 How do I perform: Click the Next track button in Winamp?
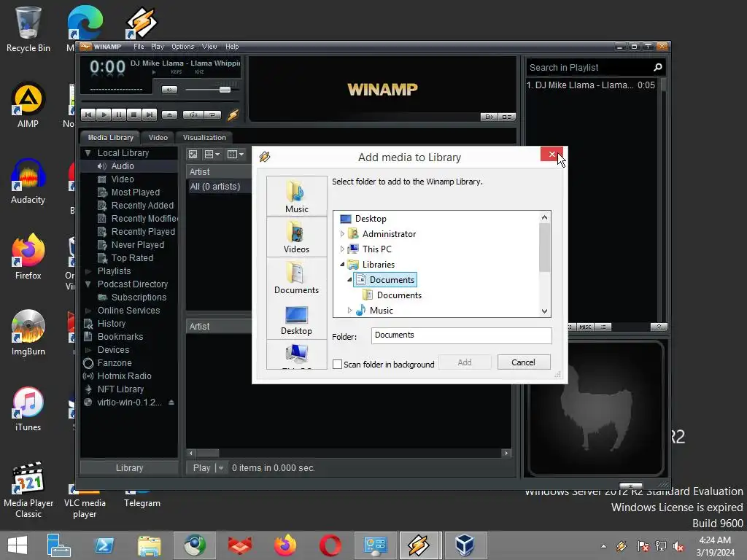149,114
